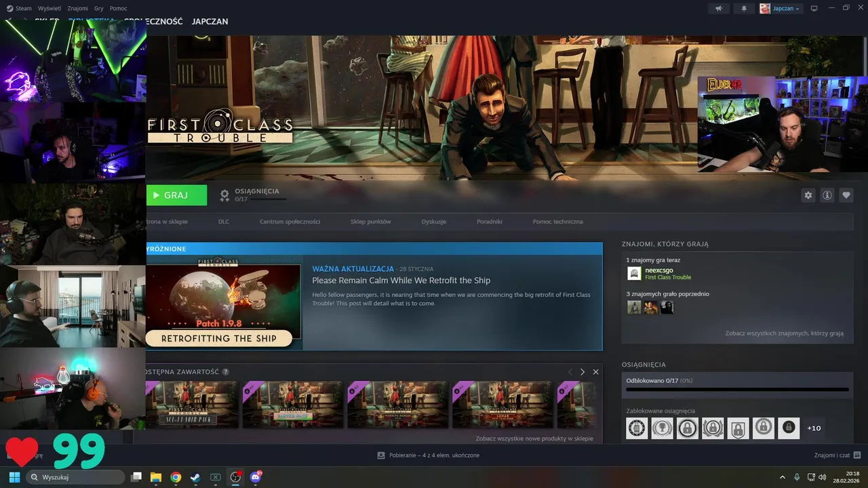Start the game with GRAJ button
The width and height of the screenshot is (868, 488).
tap(176, 195)
